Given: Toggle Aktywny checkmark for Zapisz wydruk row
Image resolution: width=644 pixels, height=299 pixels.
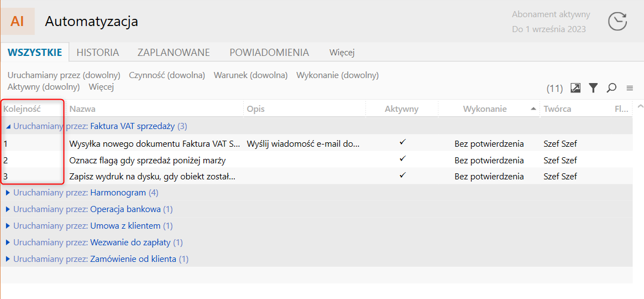Looking at the screenshot, I should tap(402, 176).
